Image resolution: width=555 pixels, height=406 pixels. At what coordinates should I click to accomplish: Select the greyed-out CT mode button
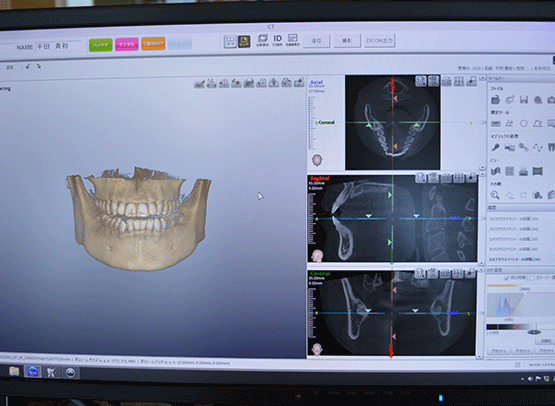[x=180, y=44]
